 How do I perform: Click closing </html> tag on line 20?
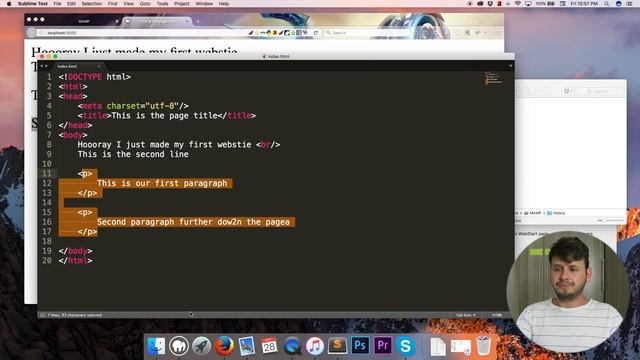point(76,261)
